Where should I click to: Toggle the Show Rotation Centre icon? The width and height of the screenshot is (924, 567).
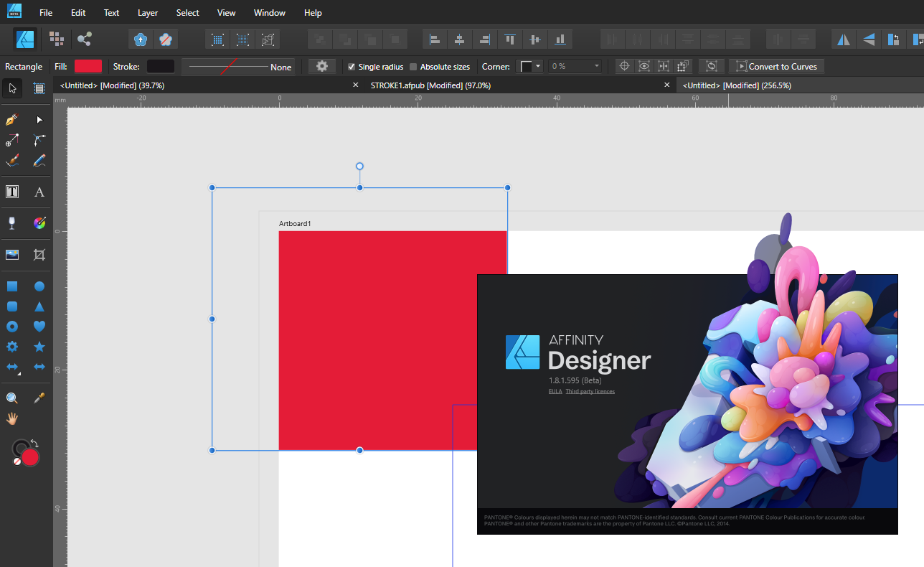click(x=625, y=66)
